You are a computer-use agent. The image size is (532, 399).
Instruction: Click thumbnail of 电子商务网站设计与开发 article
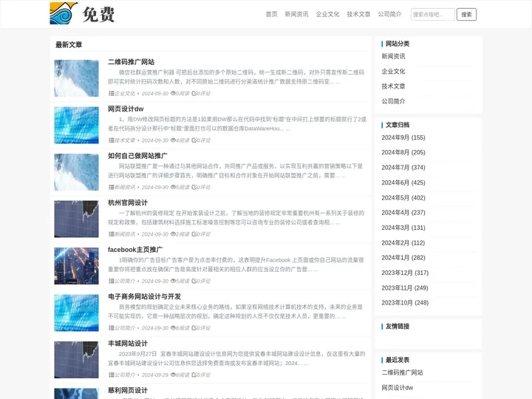click(x=76, y=313)
